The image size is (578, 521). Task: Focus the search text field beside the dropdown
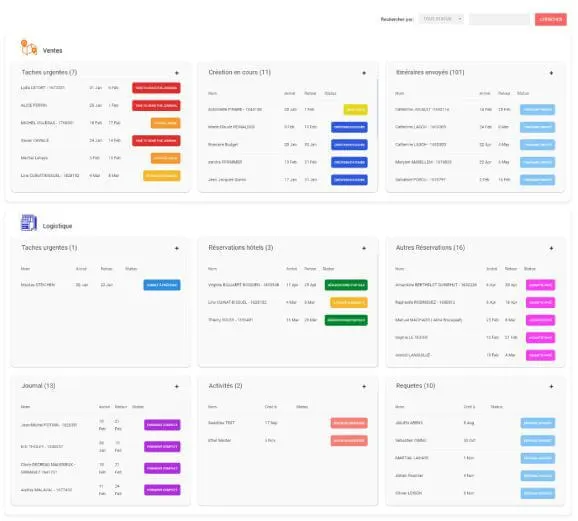(499, 19)
